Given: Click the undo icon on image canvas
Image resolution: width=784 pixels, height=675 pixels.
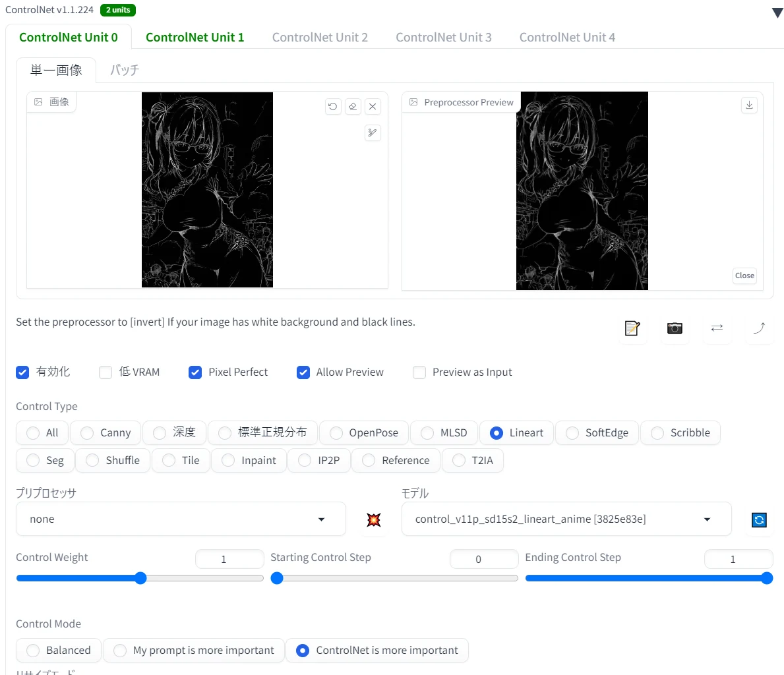Looking at the screenshot, I should (333, 107).
